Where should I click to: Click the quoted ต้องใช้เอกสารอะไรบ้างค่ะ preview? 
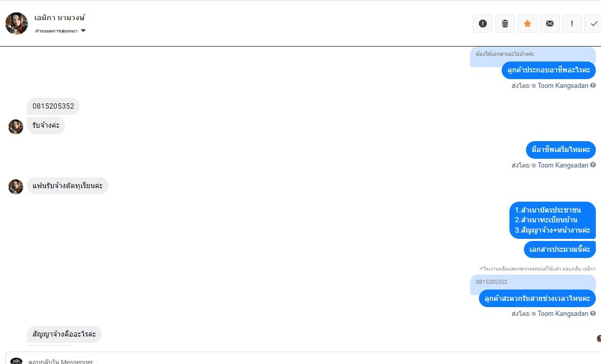532,54
